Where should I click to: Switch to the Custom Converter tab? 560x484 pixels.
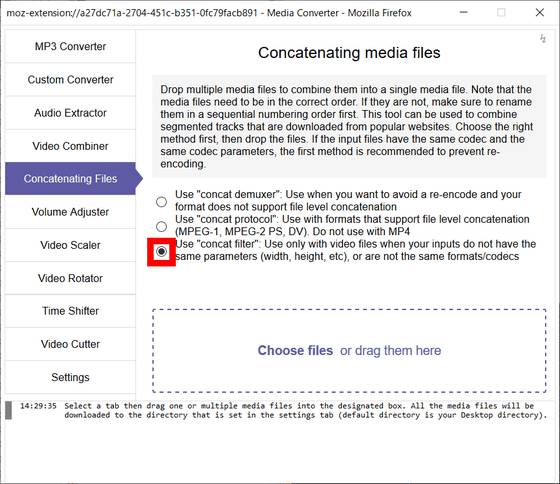pyautogui.click(x=70, y=80)
